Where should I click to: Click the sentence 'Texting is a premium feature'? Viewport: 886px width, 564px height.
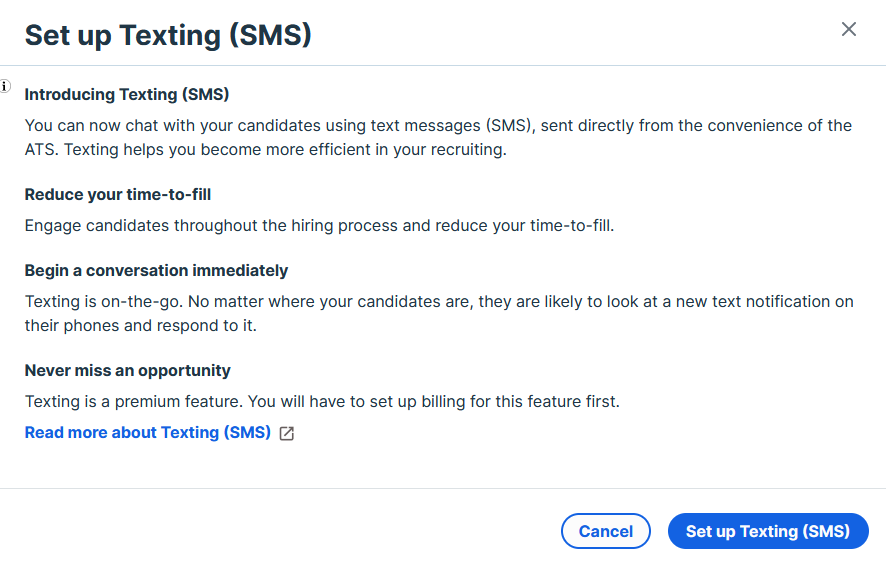coord(131,402)
